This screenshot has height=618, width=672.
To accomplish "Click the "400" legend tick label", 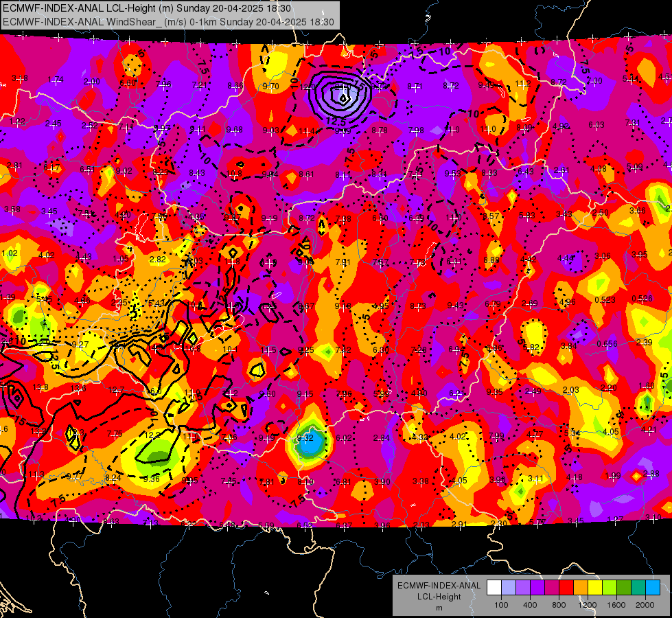I will click(530, 605).
